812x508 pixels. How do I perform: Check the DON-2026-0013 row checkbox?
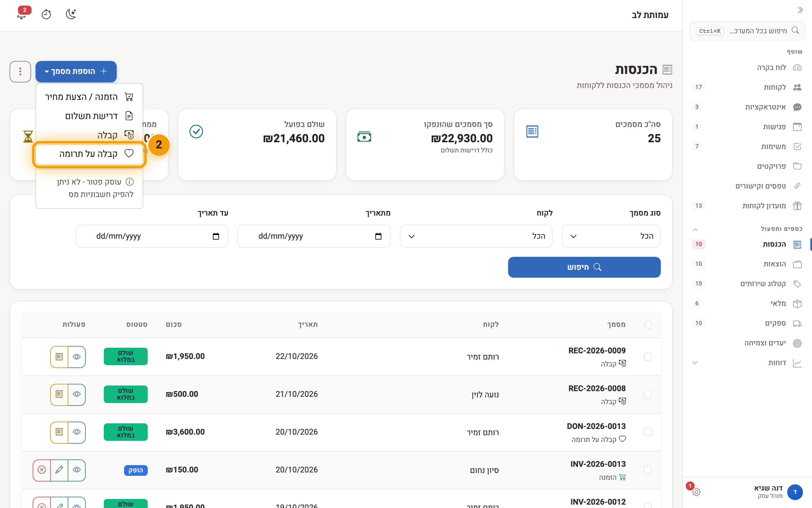click(648, 432)
